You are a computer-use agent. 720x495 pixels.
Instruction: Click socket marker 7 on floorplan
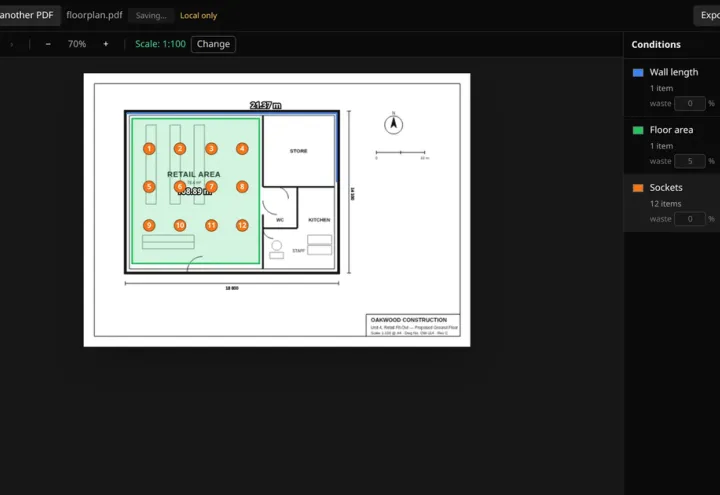pos(211,187)
